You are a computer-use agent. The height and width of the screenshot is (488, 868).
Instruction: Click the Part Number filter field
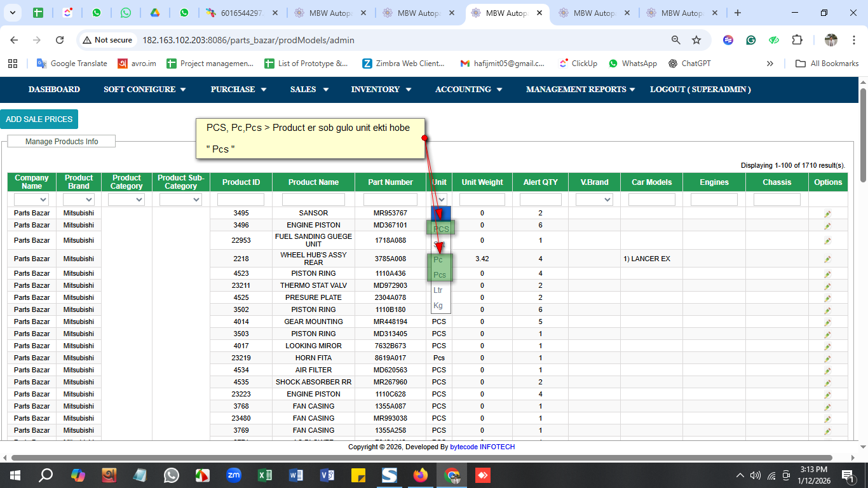(x=390, y=200)
